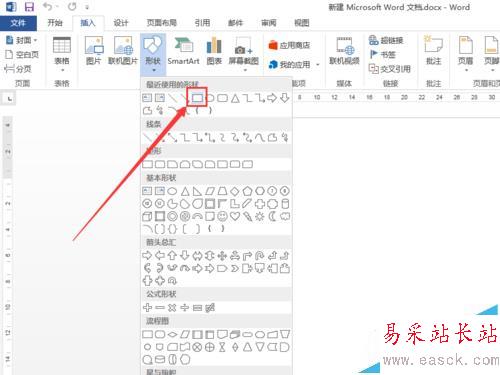Pick the flowchart summing junction shape
The height and width of the screenshot is (375, 500).
[197, 347]
